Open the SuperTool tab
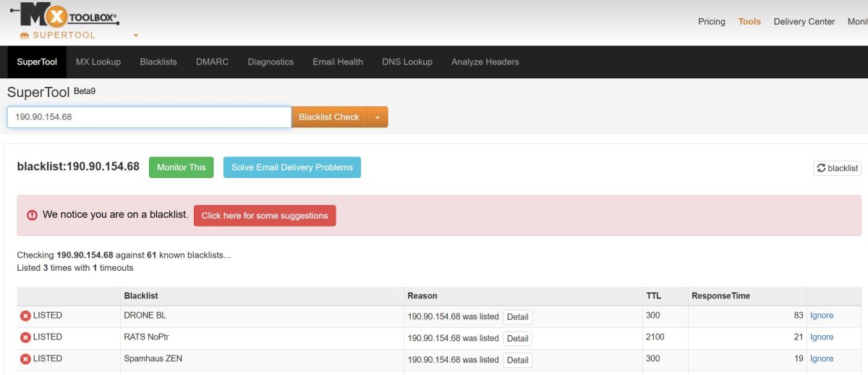Screen dimensions: 868x375 (x=37, y=62)
